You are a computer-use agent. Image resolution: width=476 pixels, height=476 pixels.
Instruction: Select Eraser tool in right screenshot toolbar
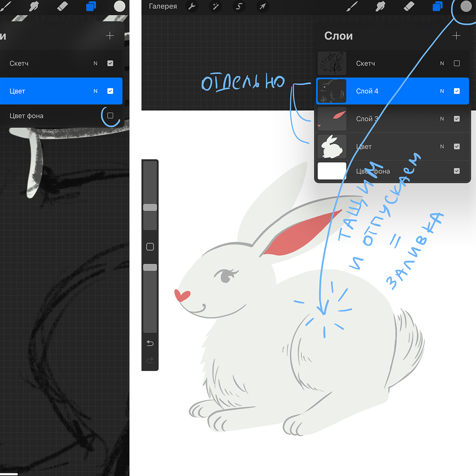pyautogui.click(x=409, y=6)
